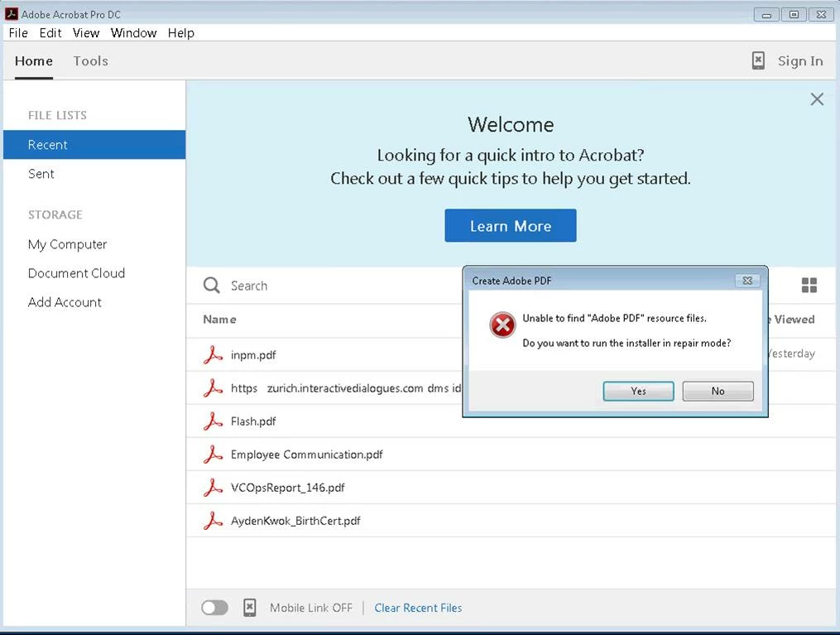The height and width of the screenshot is (635, 840).
Task: Select the Home tab
Action: pos(34,61)
